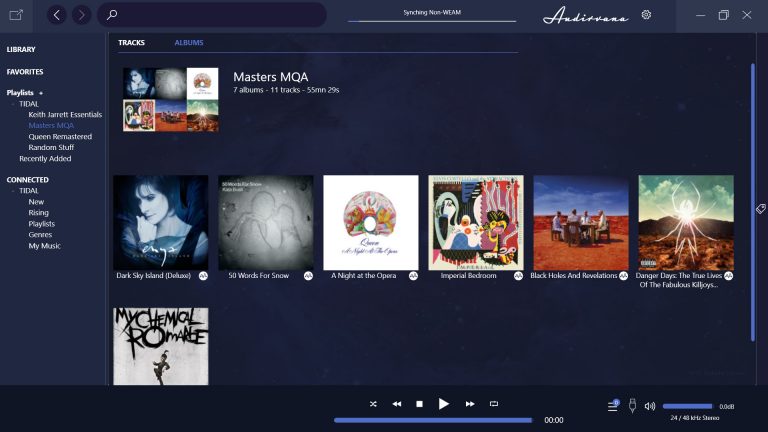Select the Queen Remastered playlist
Screen dimensions: 768x432
pyautogui.click(x=60, y=137)
